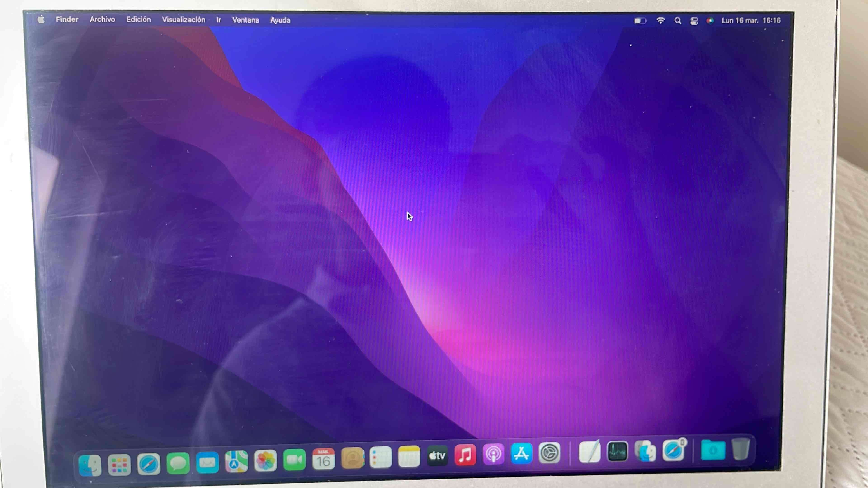868x488 pixels.
Task: Open the Archivo menu
Action: 102,19
